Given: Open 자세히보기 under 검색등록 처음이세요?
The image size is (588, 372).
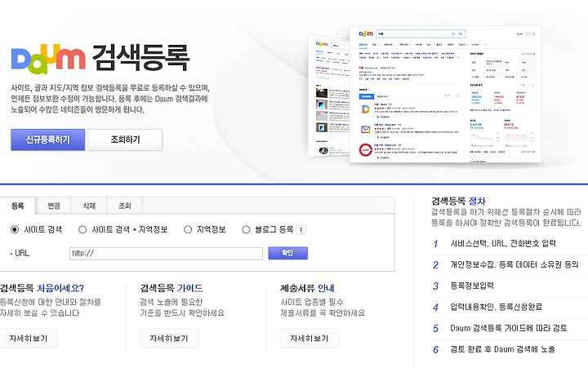Looking at the screenshot, I should (29, 339).
